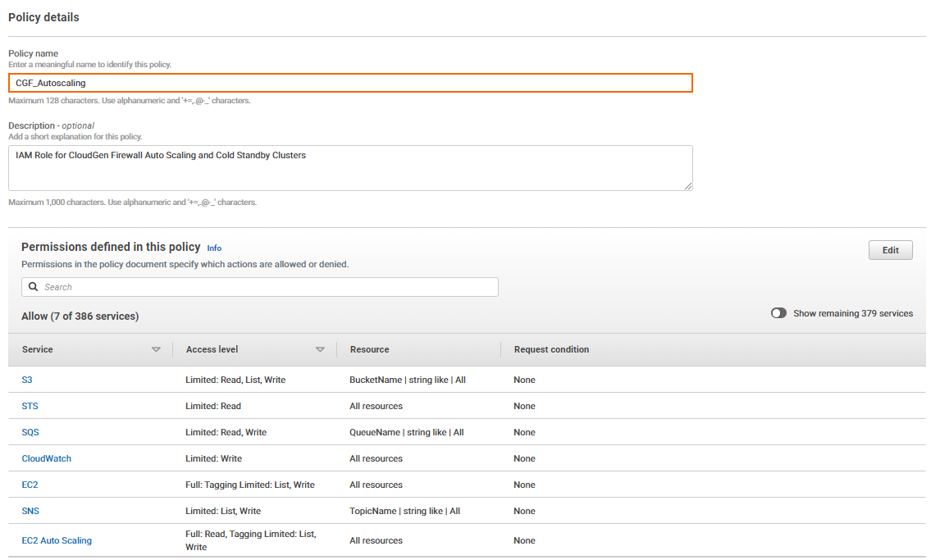940x560 pixels.
Task: Open the CloudWatch service link
Action: (x=47, y=459)
